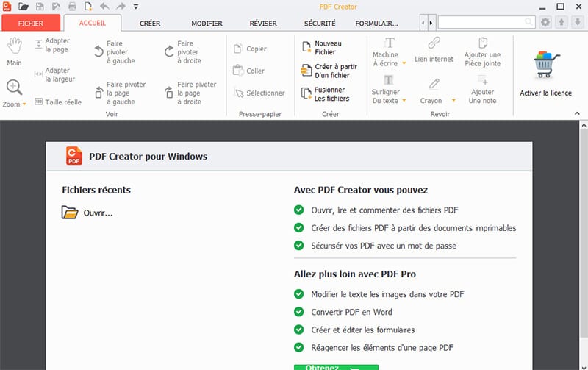Expand the Crayon tool dropdown arrow
The width and height of the screenshot is (588, 370).
click(453, 101)
